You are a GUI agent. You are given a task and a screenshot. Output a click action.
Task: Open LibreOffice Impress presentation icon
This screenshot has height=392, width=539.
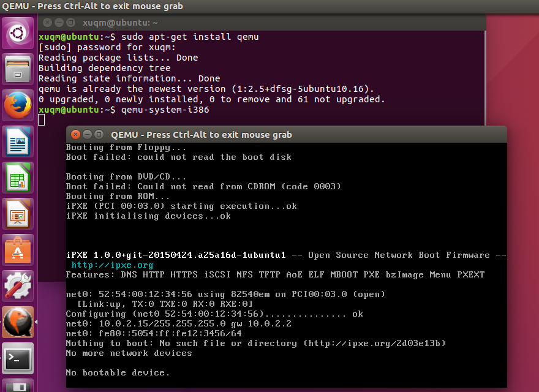(18, 214)
